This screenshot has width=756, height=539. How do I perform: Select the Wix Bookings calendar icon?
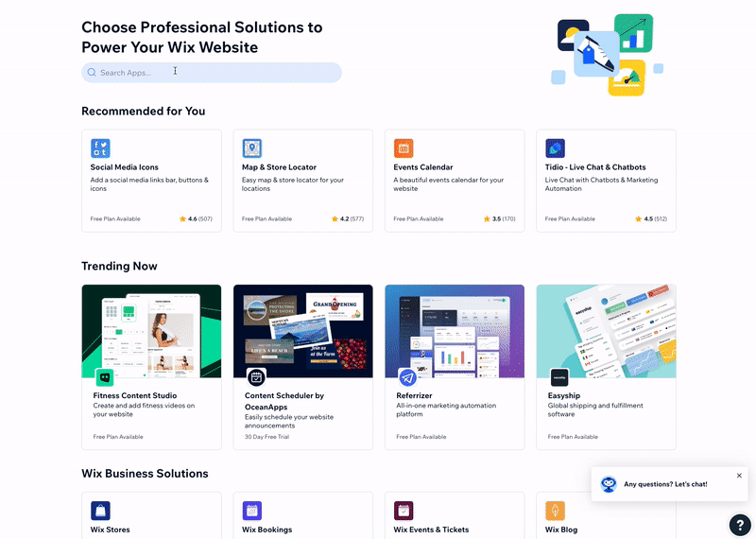click(x=252, y=511)
